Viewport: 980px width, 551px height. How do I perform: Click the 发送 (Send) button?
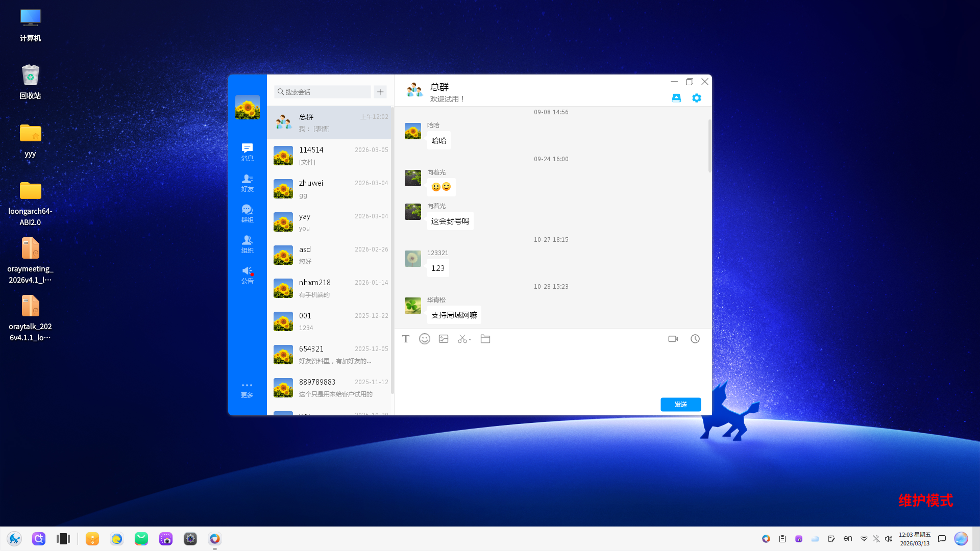[680, 404]
